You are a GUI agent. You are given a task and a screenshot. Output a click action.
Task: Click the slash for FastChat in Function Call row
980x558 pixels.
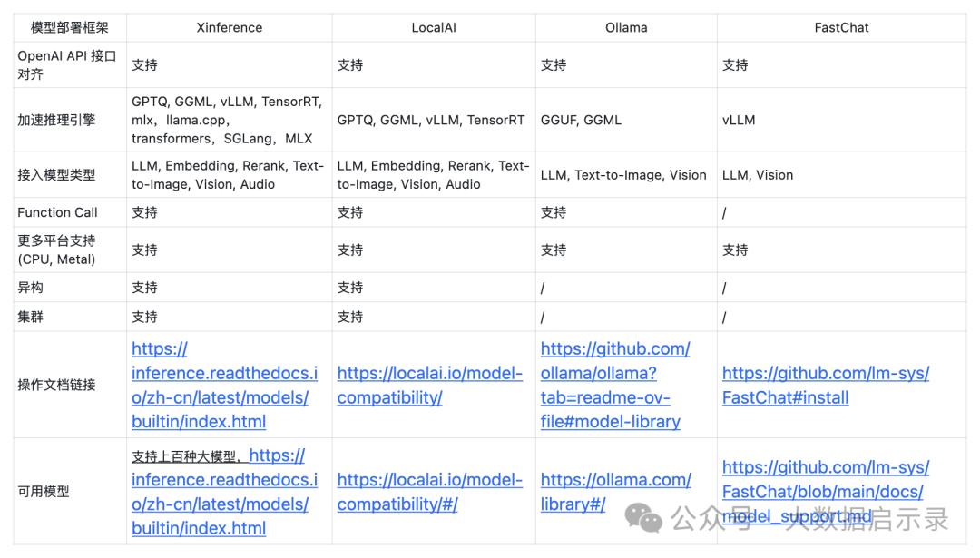point(724,213)
